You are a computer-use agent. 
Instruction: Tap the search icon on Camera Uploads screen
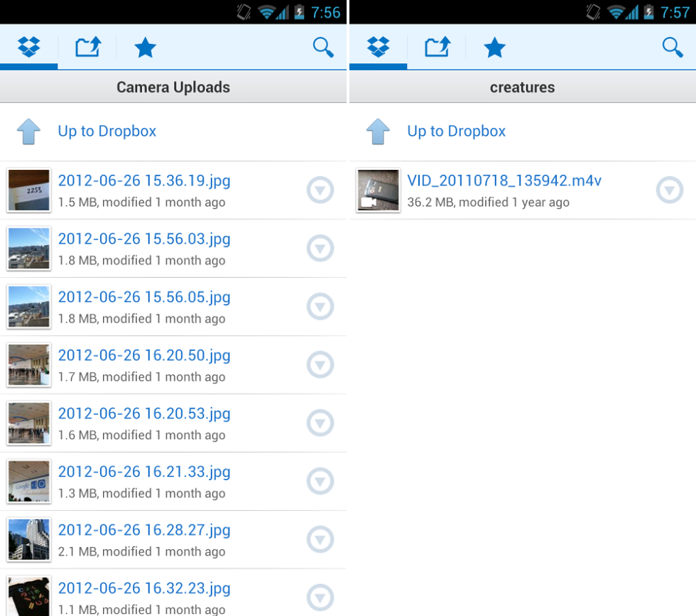tap(323, 48)
